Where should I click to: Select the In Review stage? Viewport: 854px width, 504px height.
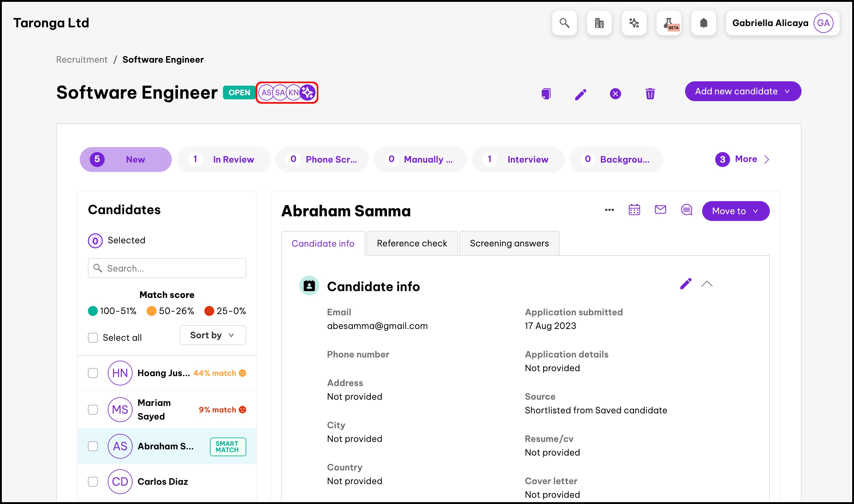[224, 160]
